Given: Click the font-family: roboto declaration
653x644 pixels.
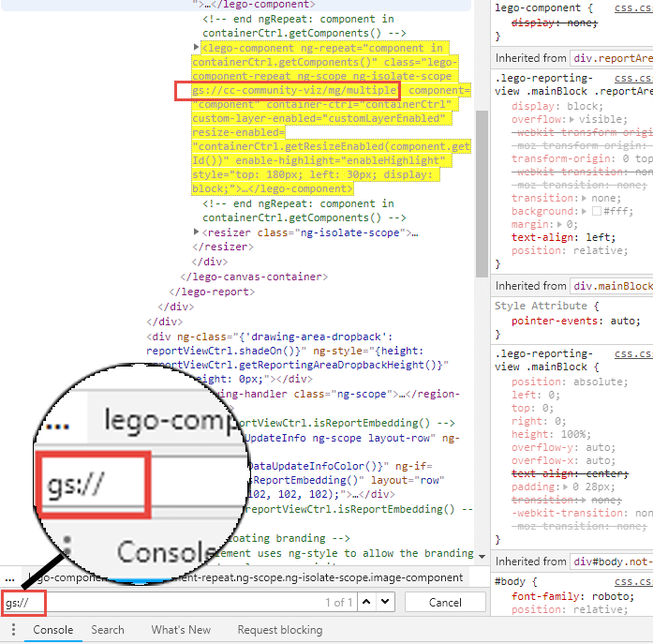Looking at the screenshot, I should tap(572, 596).
